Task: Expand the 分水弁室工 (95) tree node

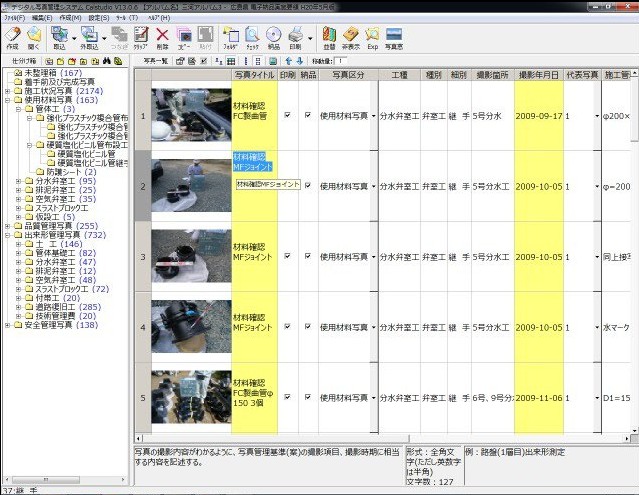Action: point(18,181)
